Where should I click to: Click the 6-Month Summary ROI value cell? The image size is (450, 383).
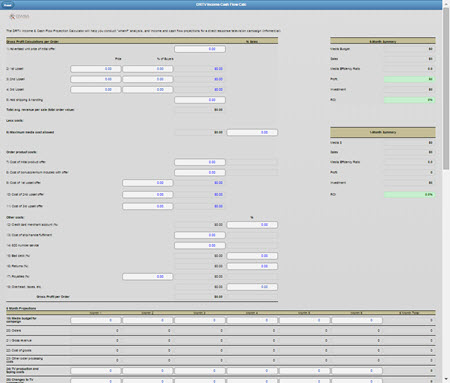click(x=409, y=100)
